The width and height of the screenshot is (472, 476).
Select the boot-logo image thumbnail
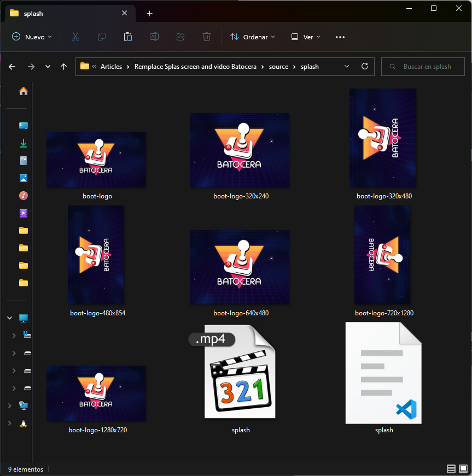tap(96, 160)
